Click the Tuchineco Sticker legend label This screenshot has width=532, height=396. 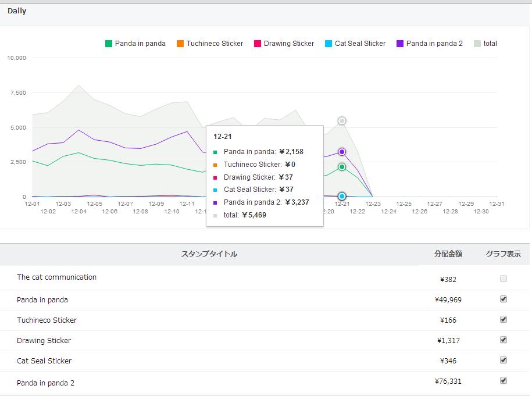coord(215,44)
